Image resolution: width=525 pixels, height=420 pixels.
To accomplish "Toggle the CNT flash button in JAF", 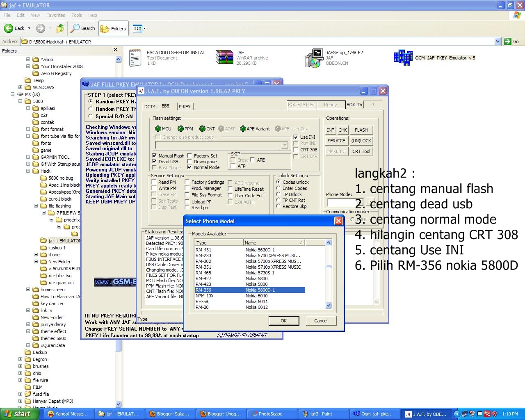I will (x=202, y=129).
